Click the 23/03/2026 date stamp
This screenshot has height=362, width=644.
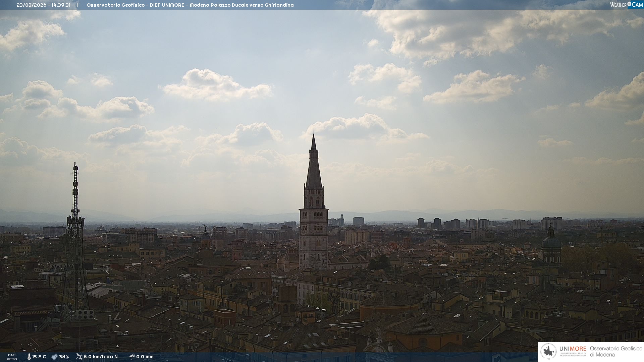32,5
